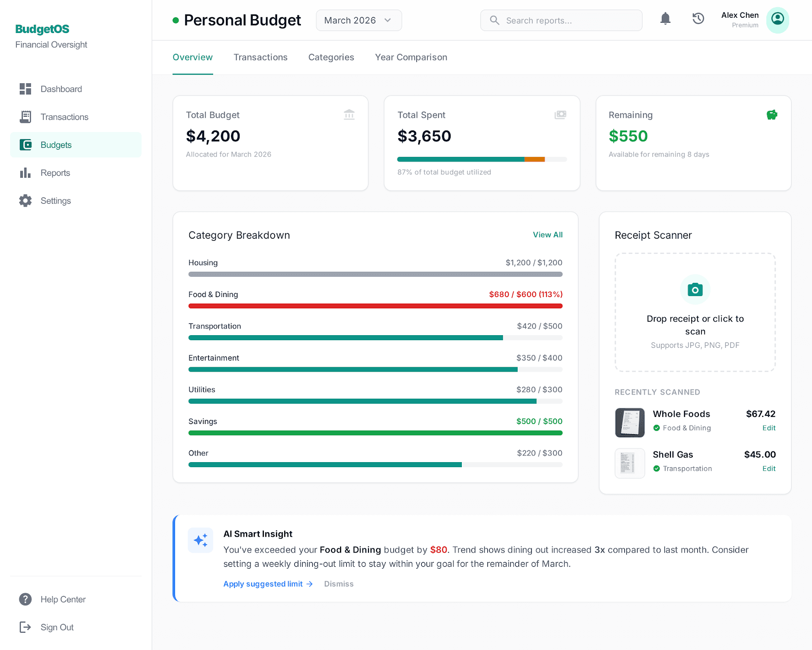
Task: Click View All in Category Breakdown
Action: [x=547, y=235]
